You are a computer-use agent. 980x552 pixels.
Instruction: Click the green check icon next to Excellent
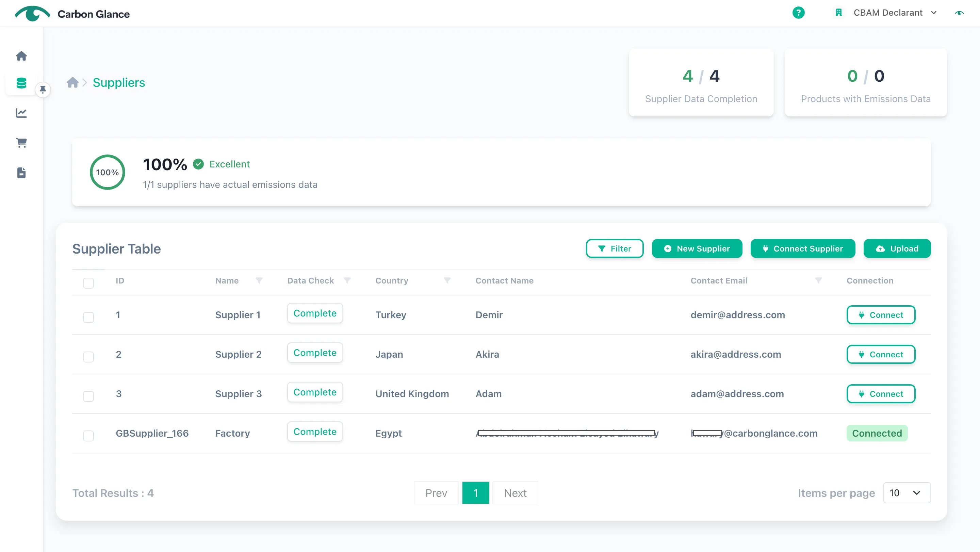(x=198, y=164)
